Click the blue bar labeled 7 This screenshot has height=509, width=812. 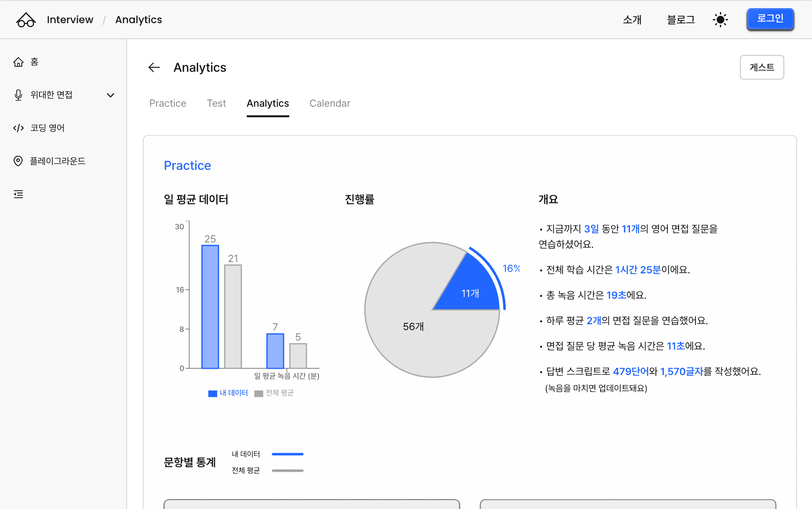click(275, 351)
